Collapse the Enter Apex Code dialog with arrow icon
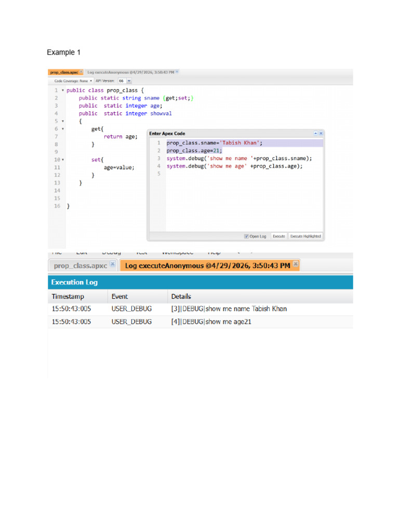 [315, 134]
